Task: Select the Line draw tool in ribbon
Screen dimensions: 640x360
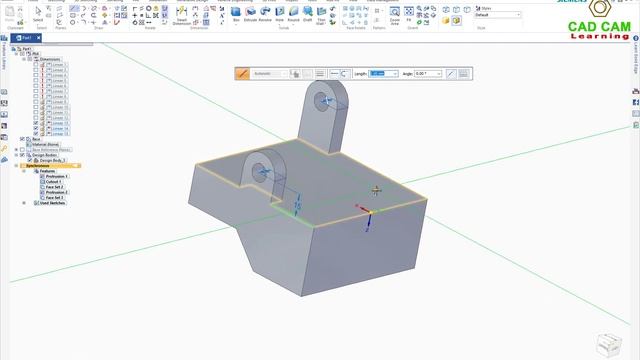Action: [x=73, y=9]
